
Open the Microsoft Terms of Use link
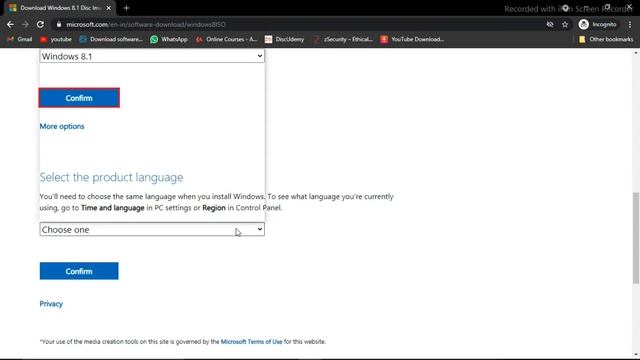point(251,342)
